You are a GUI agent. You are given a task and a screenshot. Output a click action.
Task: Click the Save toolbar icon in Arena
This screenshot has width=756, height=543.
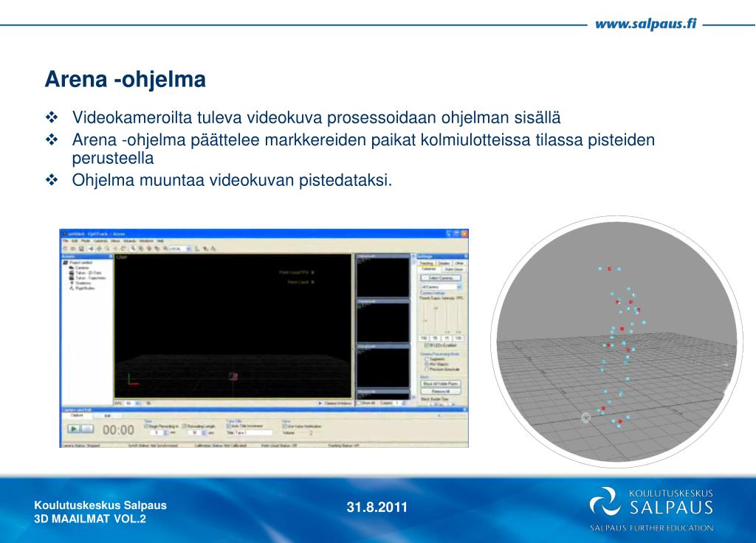pyautogui.click(x=81, y=249)
